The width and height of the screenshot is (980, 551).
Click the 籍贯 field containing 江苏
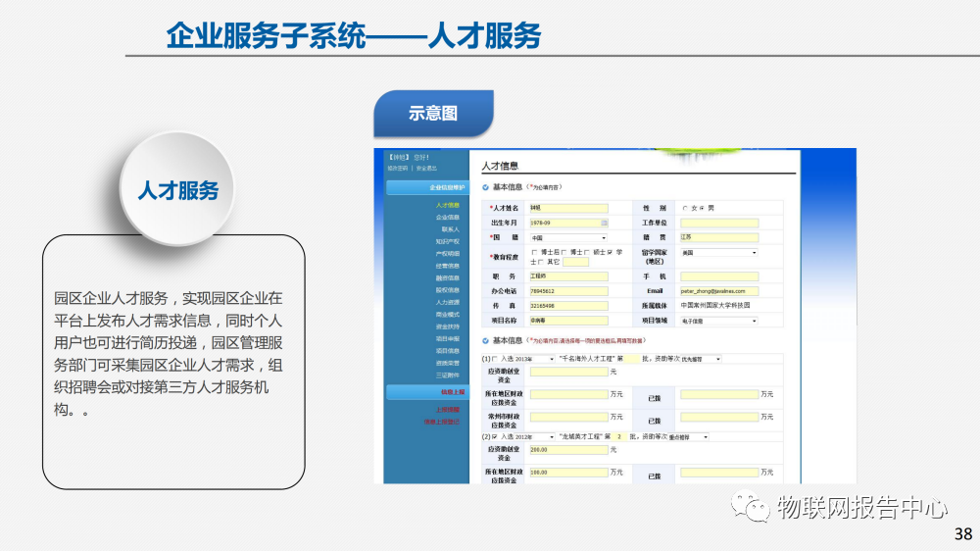tap(719, 237)
